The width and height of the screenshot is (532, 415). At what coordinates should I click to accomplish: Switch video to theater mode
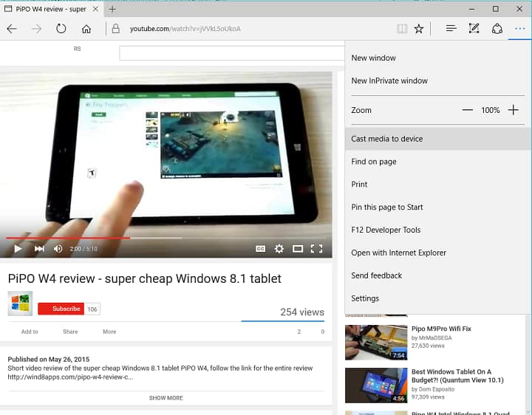pos(298,249)
